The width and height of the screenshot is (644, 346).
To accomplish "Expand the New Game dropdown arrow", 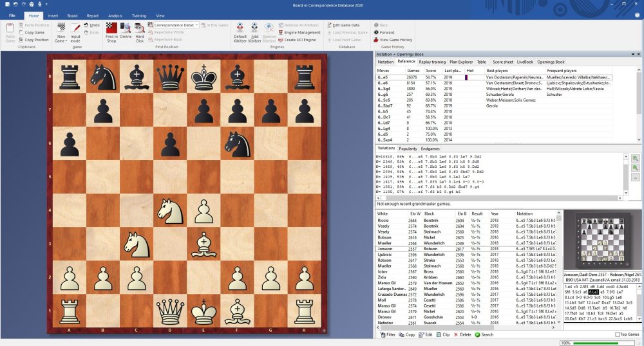I will point(66,41).
